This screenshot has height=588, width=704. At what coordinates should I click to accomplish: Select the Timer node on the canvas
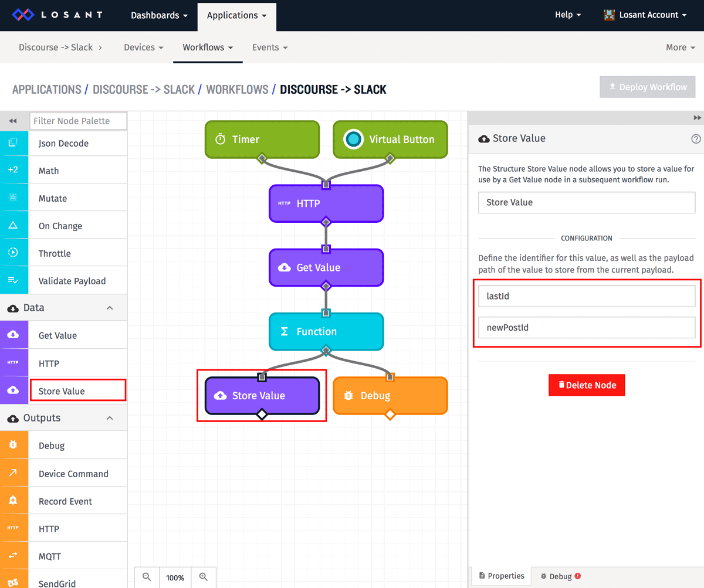click(262, 140)
